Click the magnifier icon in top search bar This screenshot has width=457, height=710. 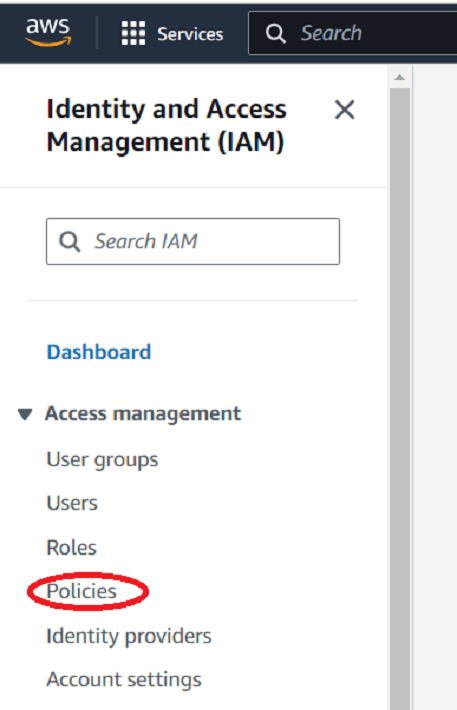coord(275,34)
